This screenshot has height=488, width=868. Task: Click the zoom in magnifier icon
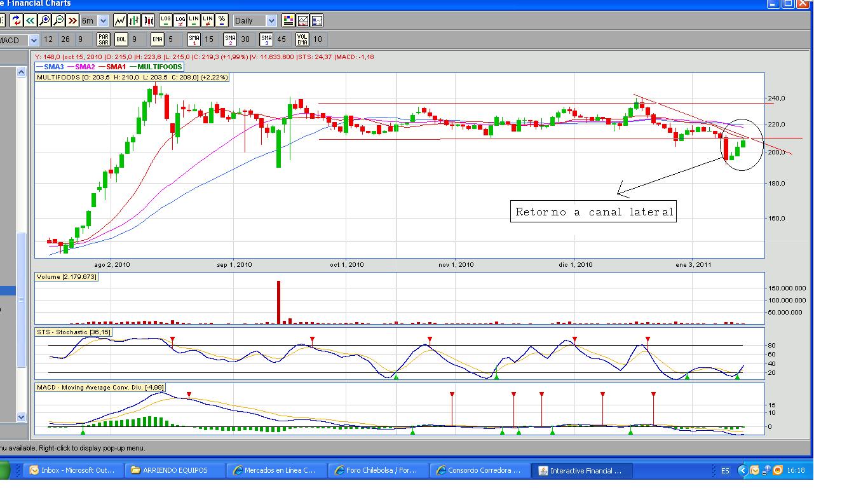point(44,20)
